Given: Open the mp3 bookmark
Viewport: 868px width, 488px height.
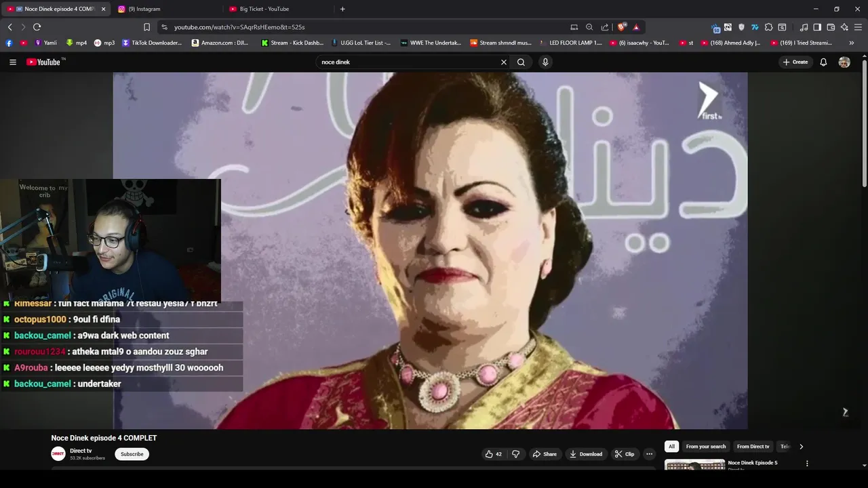Looking at the screenshot, I should pos(104,43).
